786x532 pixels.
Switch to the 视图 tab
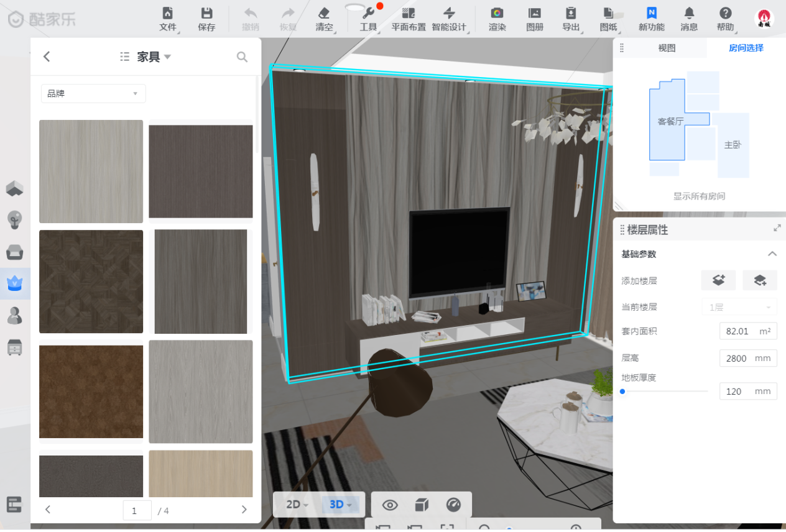tap(667, 48)
